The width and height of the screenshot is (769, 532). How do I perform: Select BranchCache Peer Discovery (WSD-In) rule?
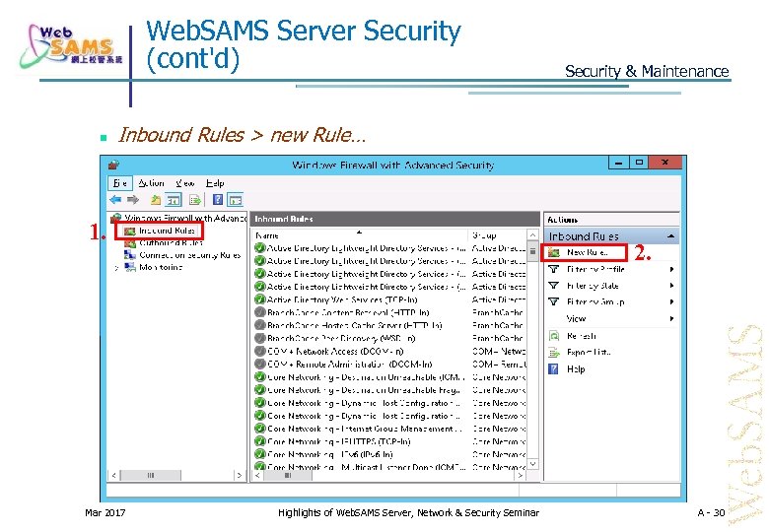[x=341, y=338]
